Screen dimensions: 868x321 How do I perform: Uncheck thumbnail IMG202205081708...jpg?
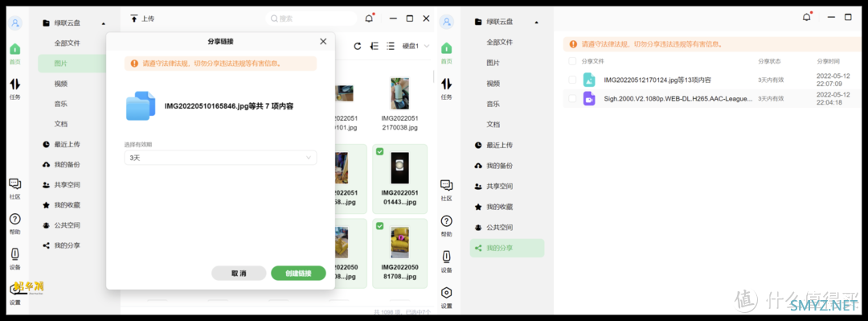tap(379, 225)
